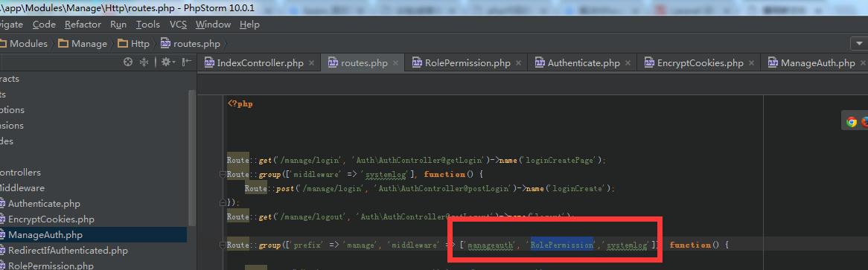Open project panel gear settings
868x270 pixels.
pos(167,62)
